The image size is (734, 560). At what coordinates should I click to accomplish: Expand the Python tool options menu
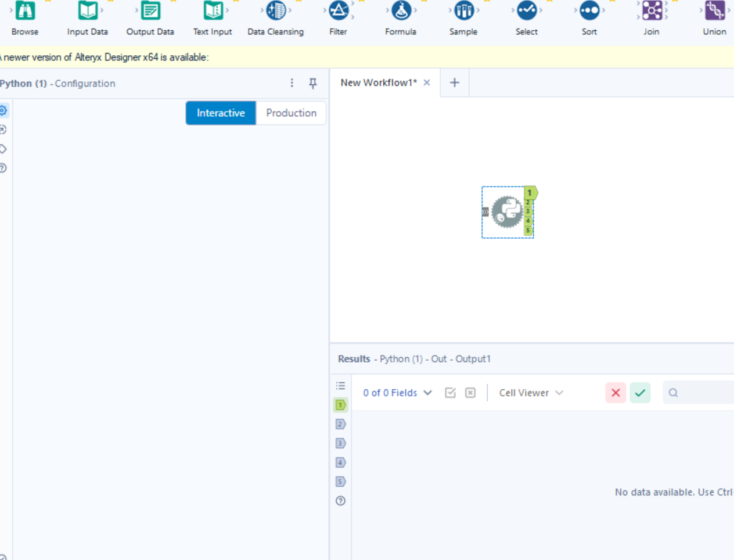pyautogui.click(x=292, y=83)
